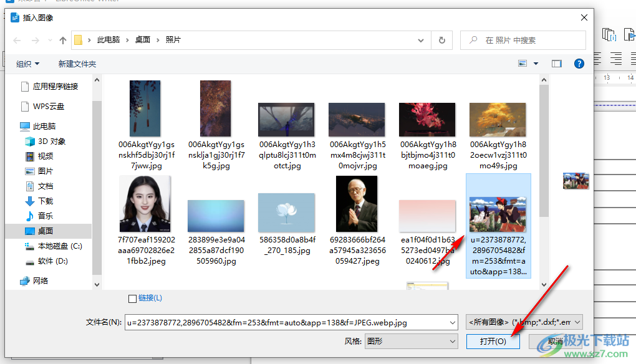The width and height of the screenshot is (636, 364).
Task: Select image 006AkgtYgy1h82oecw1vzj311t0mo49s.jpg
Action: [x=498, y=136]
